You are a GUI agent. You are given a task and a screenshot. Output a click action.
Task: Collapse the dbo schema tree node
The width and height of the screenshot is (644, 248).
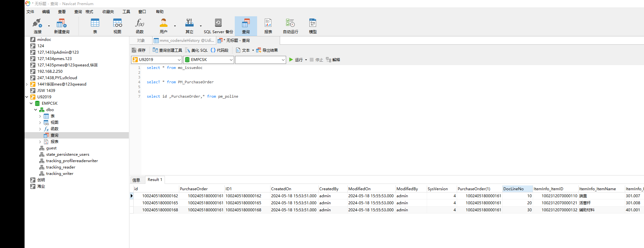(35, 110)
